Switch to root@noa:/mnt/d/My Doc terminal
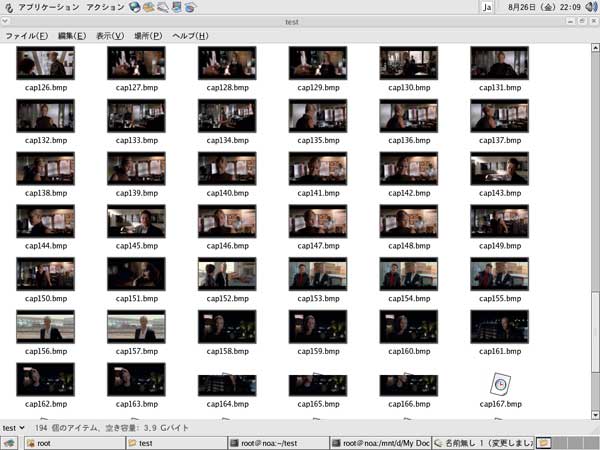Image resolution: width=600 pixels, height=450 pixels. (380, 443)
